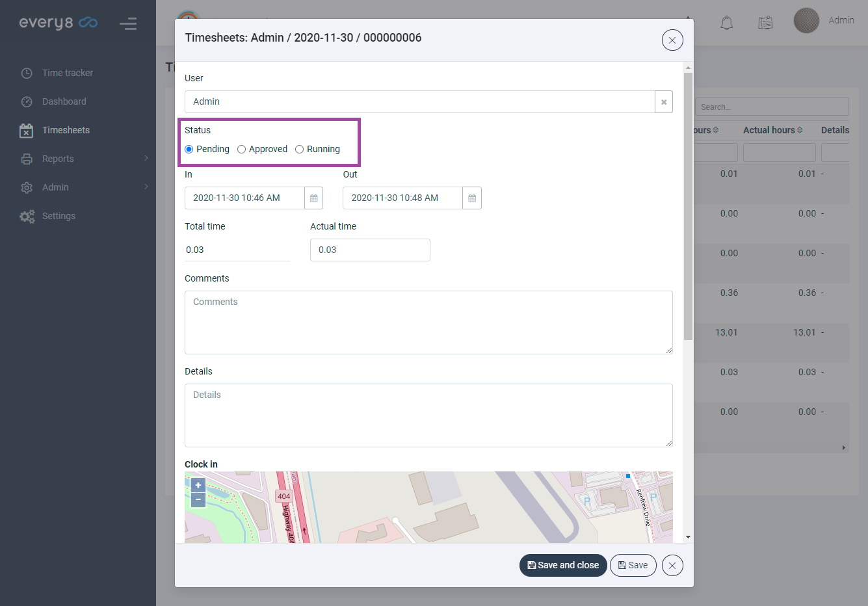The image size is (868, 606).
Task: Zoom out on the Clock in map
Action: (198, 500)
